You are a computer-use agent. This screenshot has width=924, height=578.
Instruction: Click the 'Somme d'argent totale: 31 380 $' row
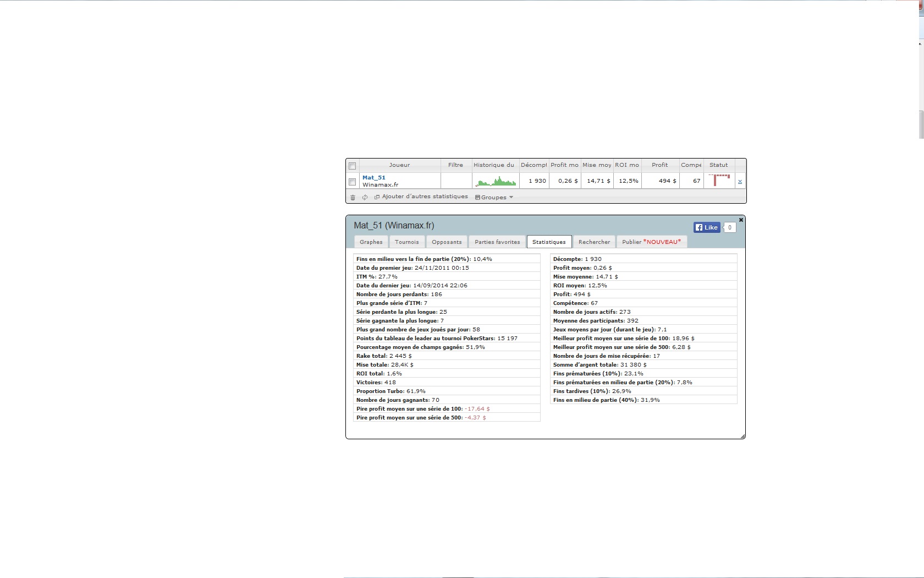tap(643, 365)
